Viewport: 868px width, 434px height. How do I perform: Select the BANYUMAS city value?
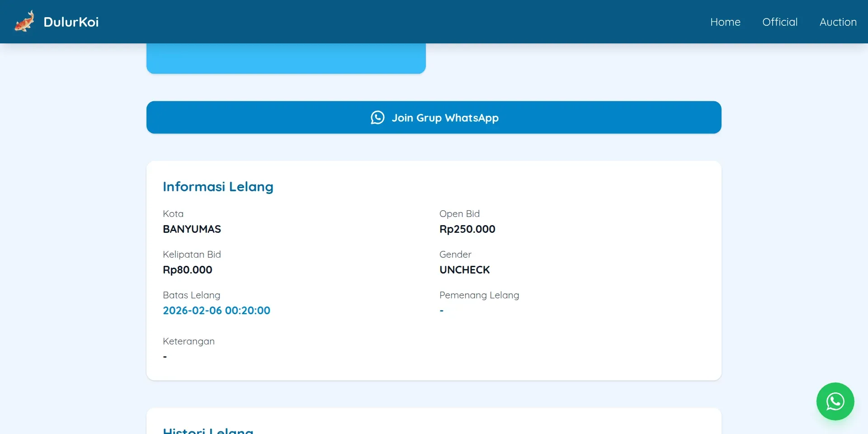click(192, 229)
